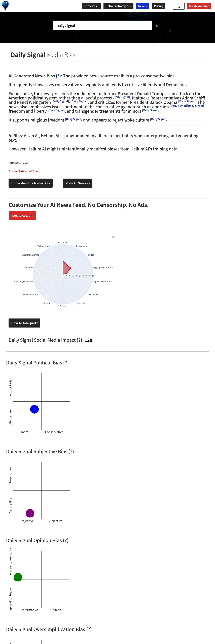Open the Forecasts dropdown menu

pyautogui.click(x=91, y=6)
